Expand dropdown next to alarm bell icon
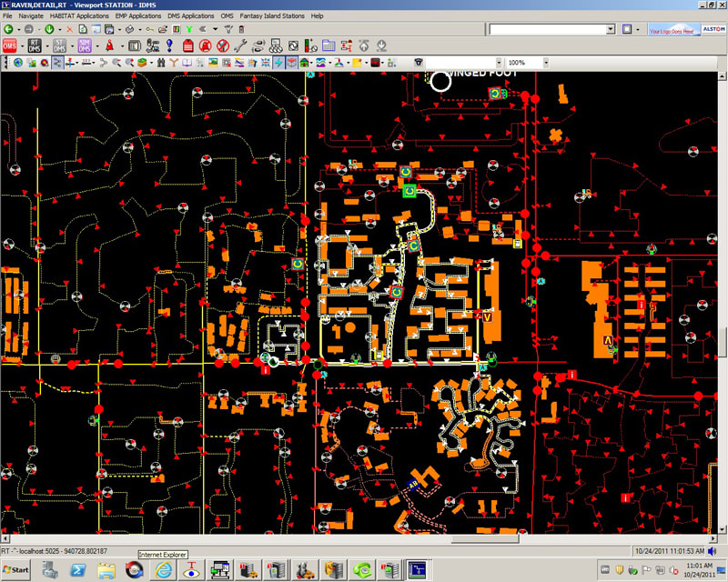 coord(122,46)
